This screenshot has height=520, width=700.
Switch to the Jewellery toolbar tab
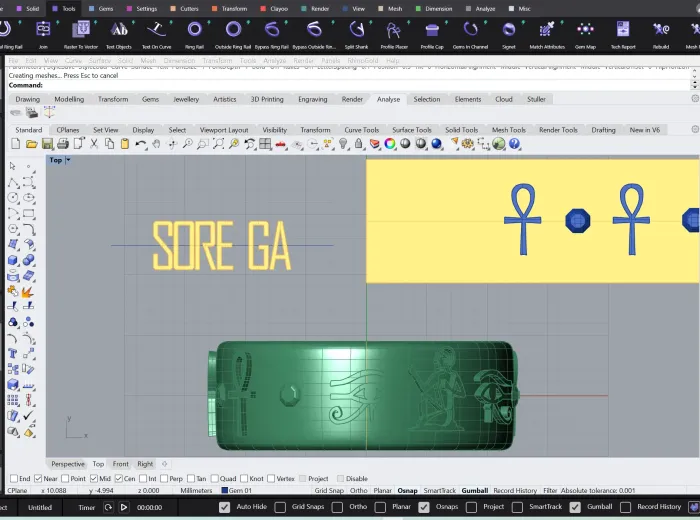tap(186, 99)
